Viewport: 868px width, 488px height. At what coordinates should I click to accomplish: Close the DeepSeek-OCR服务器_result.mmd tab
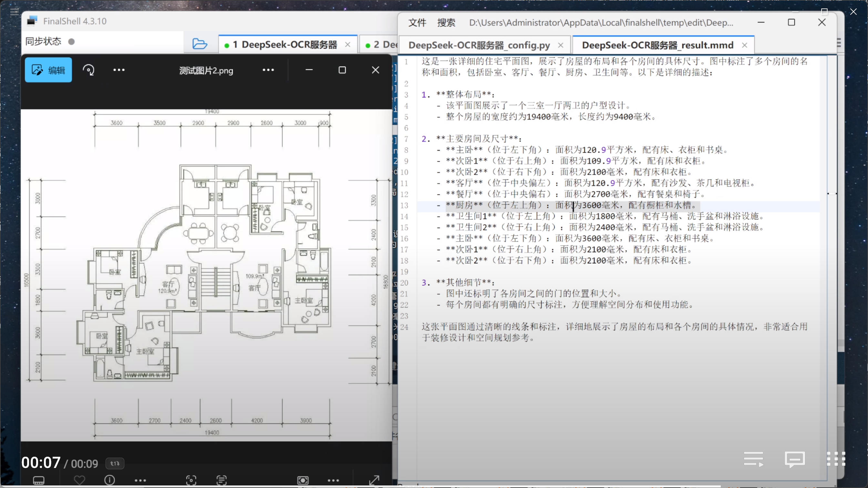(x=745, y=46)
